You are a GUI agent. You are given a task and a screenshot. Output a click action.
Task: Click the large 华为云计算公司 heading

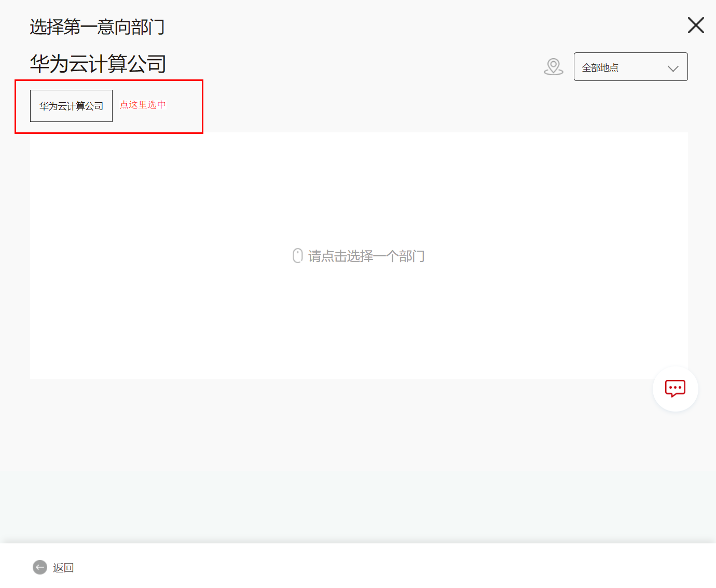pyautogui.click(x=98, y=64)
